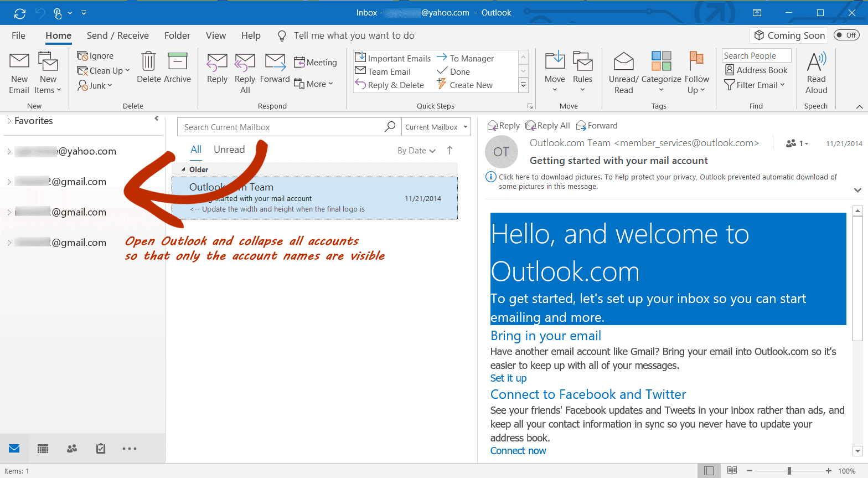Open the Clean Up dropdown
The width and height of the screenshot is (868, 478).
pos(104,71)
